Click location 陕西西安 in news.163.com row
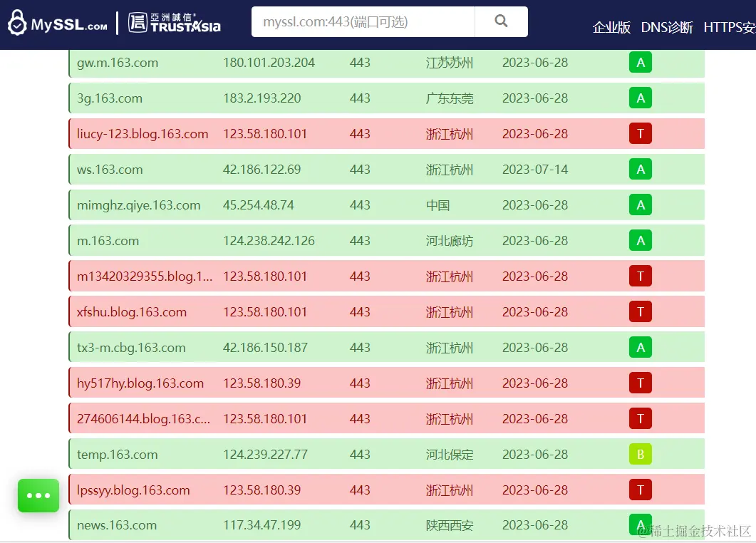Screen dimensions: 756x543 450,525
